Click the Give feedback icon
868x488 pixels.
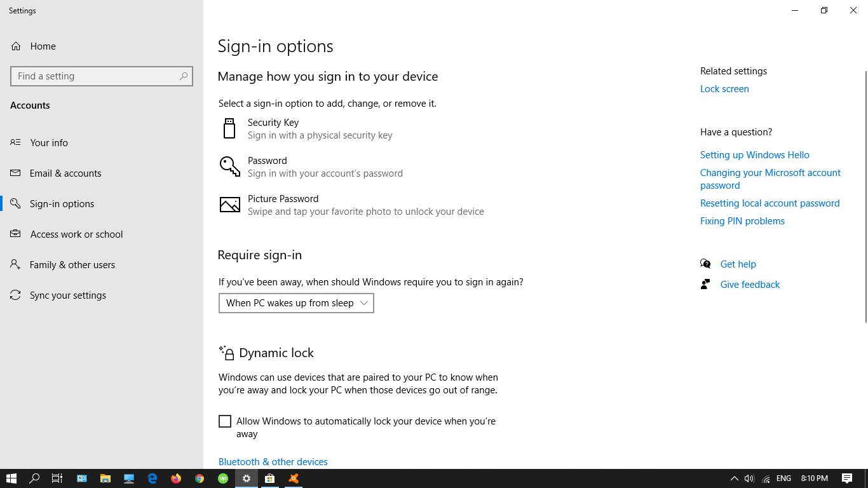(x=705, y=284)
